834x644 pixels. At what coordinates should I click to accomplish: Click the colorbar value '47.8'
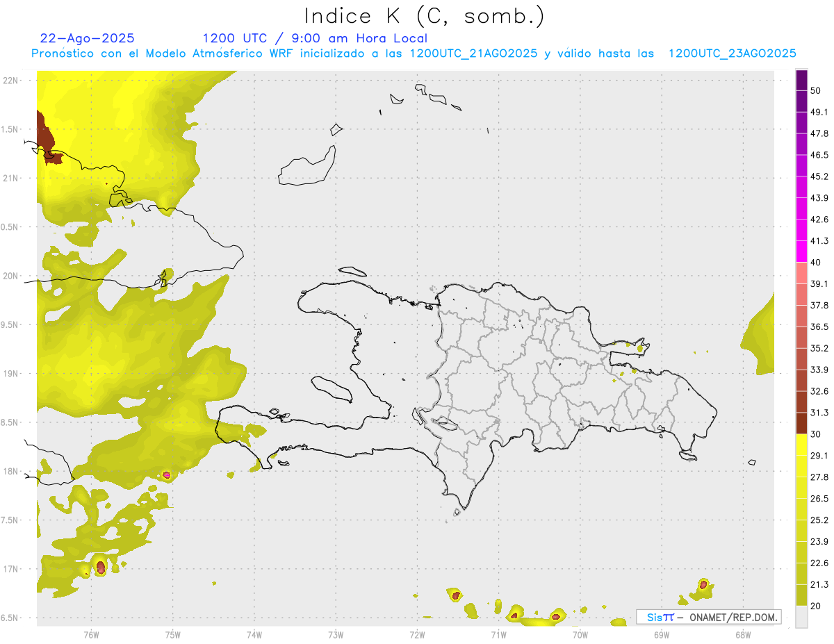point(819,133)
